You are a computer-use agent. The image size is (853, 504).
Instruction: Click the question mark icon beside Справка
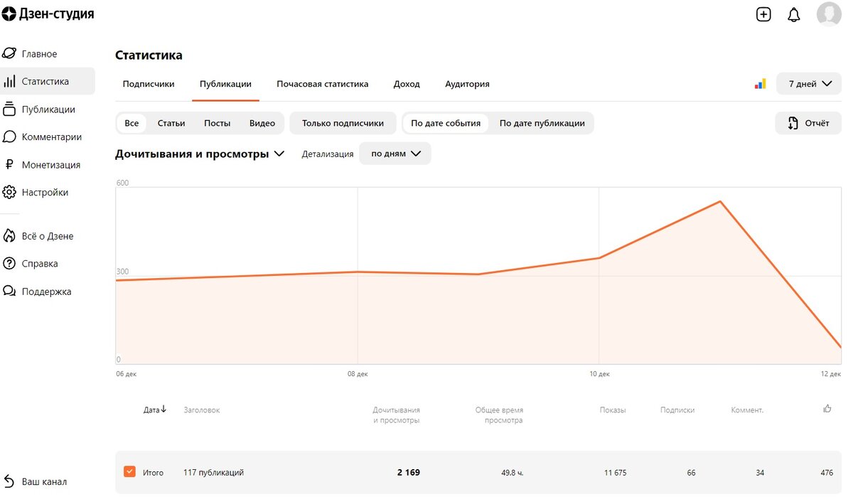9,263
